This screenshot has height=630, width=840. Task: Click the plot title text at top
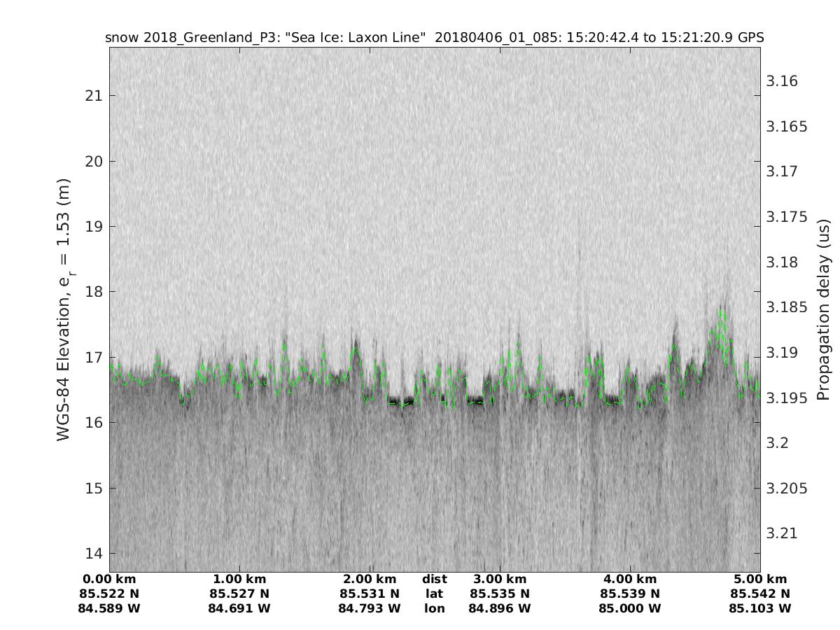tap(434, 37)
